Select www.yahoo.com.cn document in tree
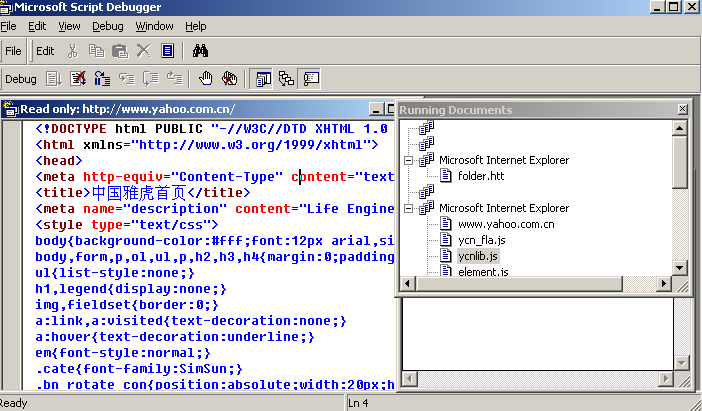This screenshot has width=702, height=411. 506,224
